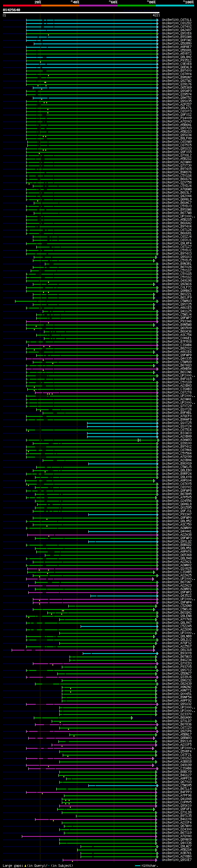The height and width of the screenshot is (868, 197).
Task: Click the purple alignment bar for A7QYA0
Action: [x=89, y=836]
